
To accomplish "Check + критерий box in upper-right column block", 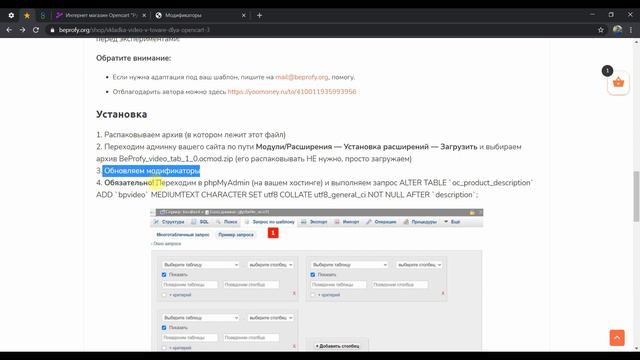I will 313,295.
